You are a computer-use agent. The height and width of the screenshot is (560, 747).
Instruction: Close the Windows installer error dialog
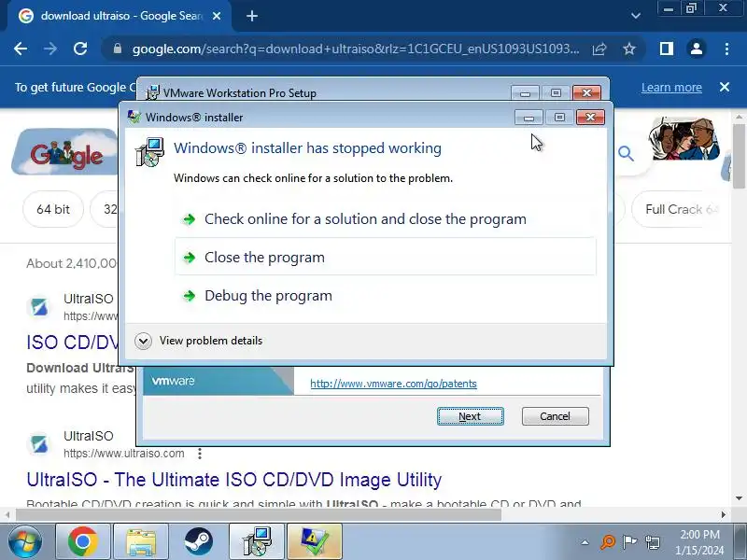pyautogui.click(x=590, y=118)
